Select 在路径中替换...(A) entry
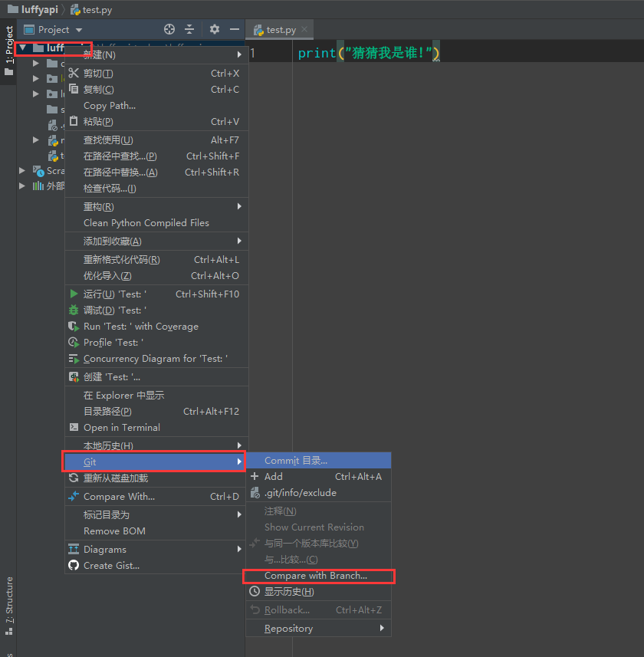This screenshot has width=644, height=657. pos(156,172)
